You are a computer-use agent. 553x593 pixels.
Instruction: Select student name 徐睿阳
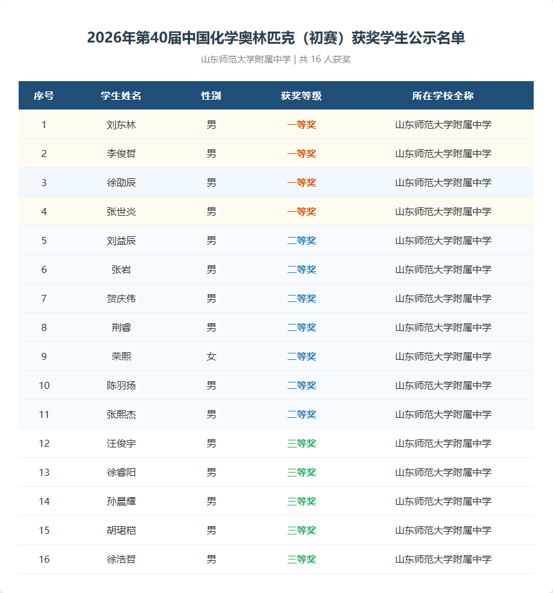pyautogui.click(x=121, y=472)
